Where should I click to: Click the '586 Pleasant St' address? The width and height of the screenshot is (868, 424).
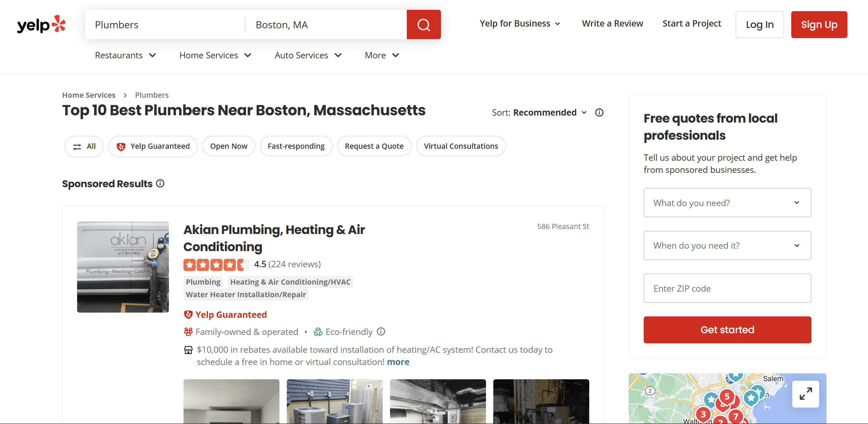(x=563, y=226)
